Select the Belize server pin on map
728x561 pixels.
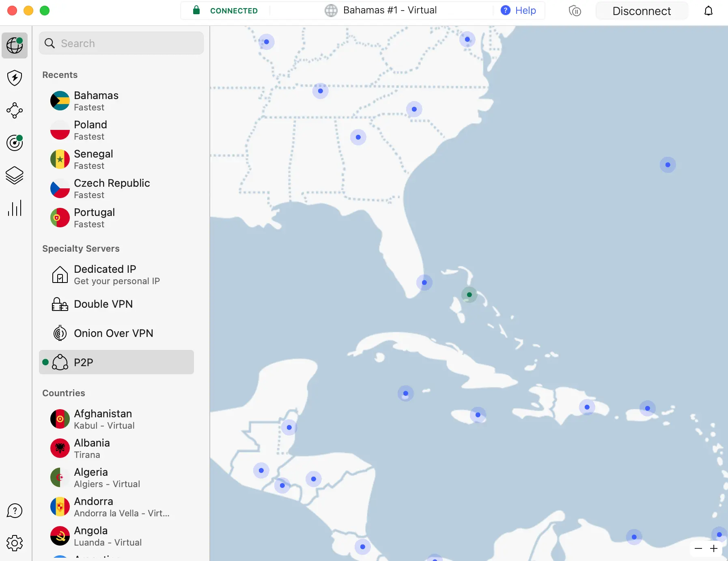[x=289, y=427]
